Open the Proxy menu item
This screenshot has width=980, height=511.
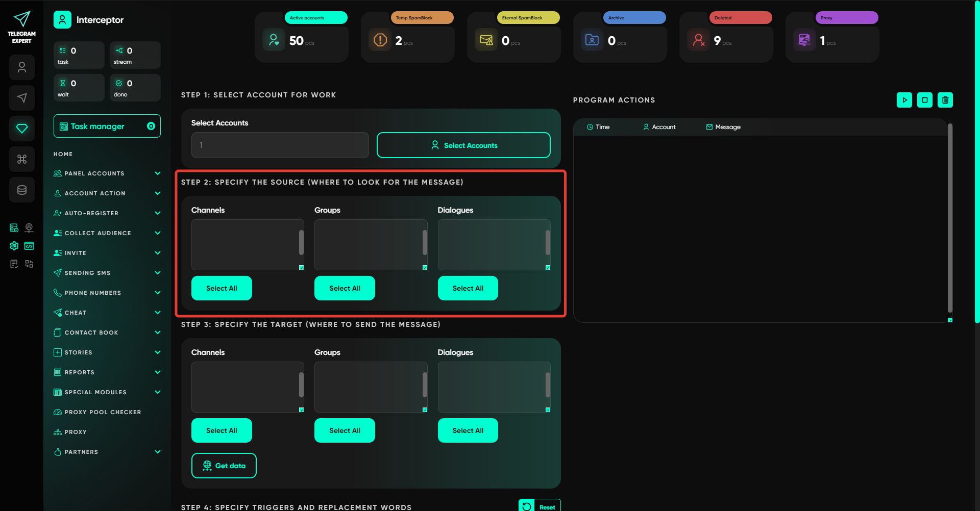75,432
